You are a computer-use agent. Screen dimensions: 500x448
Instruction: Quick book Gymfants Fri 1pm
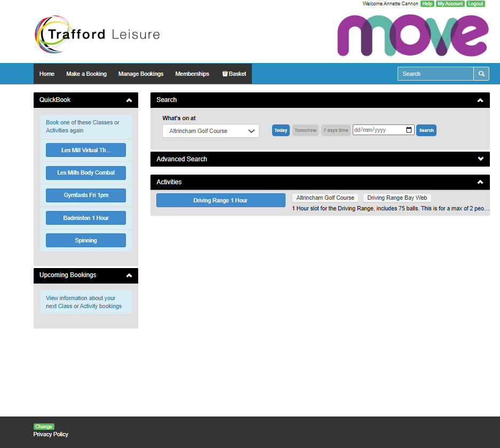point(86,195)
